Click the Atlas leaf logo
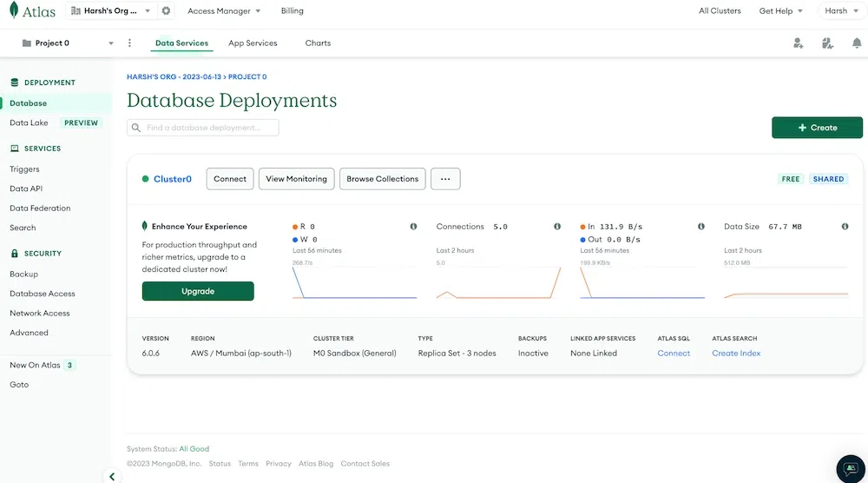 click(x=15, y=10)
